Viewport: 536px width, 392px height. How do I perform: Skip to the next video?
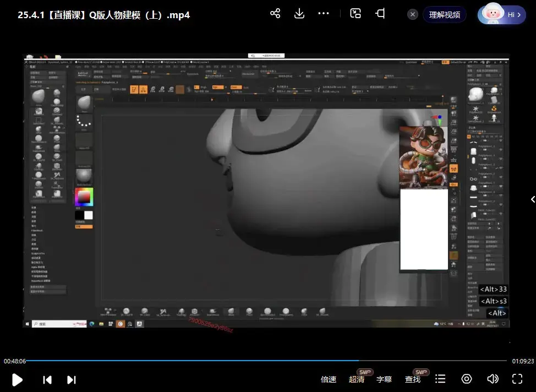pos(71,379)
